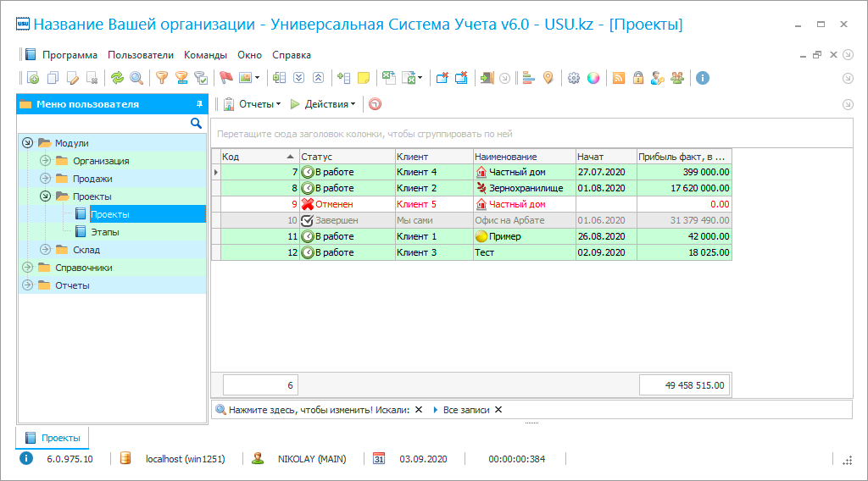
Task: Click the calendar icon in status bar
Action: [379, 458]
